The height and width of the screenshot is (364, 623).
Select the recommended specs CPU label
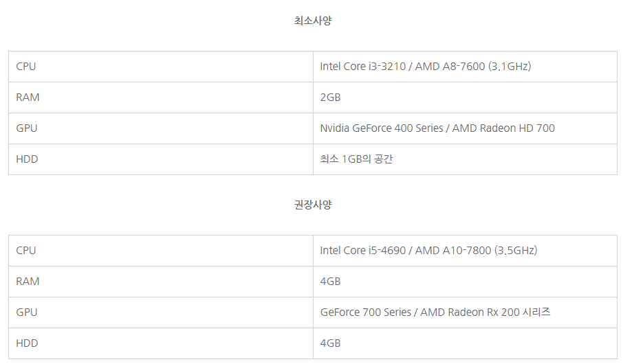coord(26,251)
